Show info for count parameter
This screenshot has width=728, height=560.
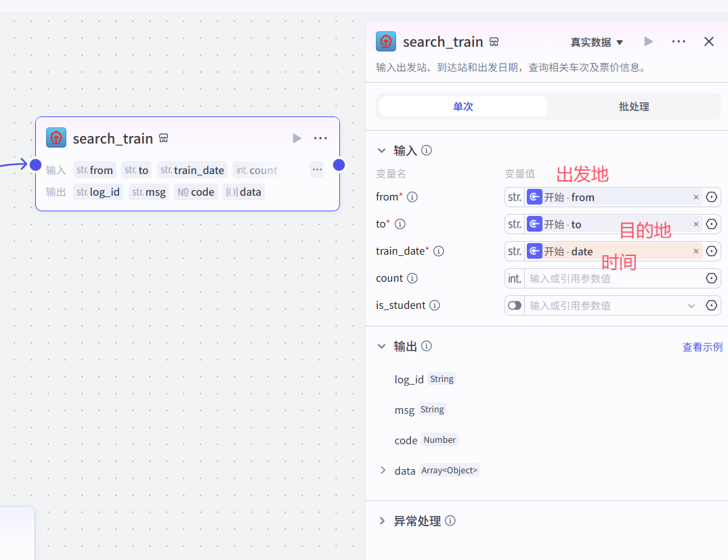[x=412, y=278]
